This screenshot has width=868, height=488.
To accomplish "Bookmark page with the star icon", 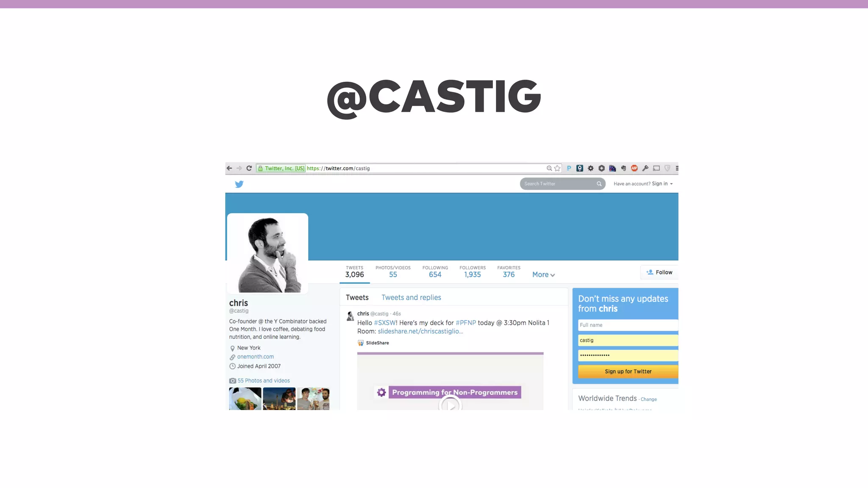I will tap(557, 168).
